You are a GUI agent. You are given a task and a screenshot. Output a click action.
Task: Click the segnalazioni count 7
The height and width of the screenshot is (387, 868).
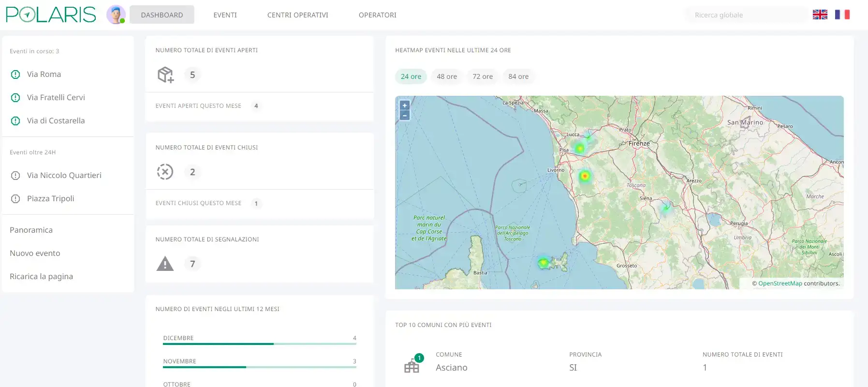click(192, 264)
